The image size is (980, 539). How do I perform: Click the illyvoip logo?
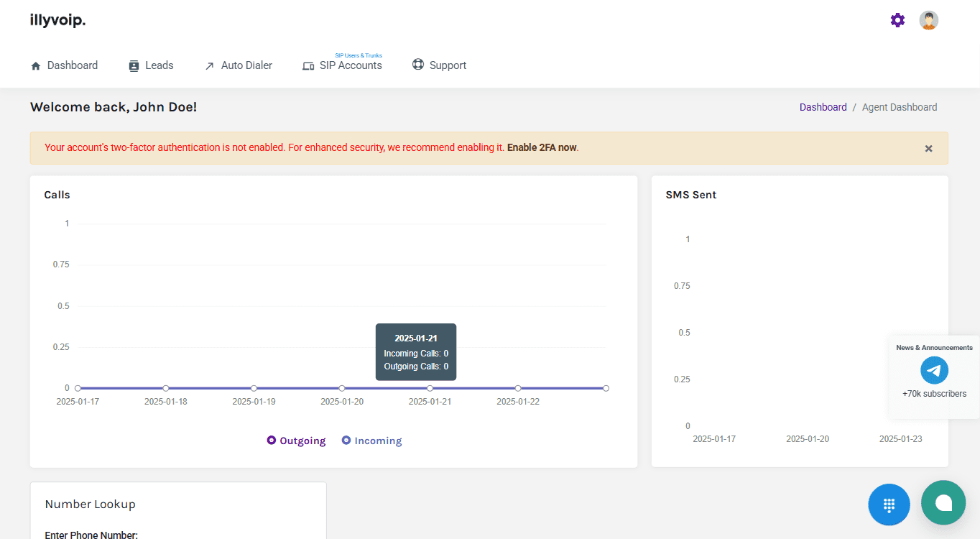(57, 20)
